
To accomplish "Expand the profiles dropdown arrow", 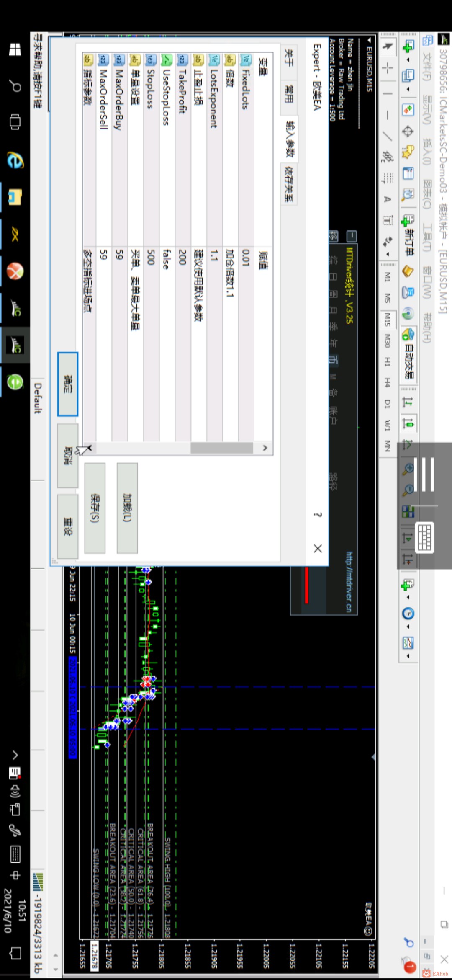I will click(408, 90).
